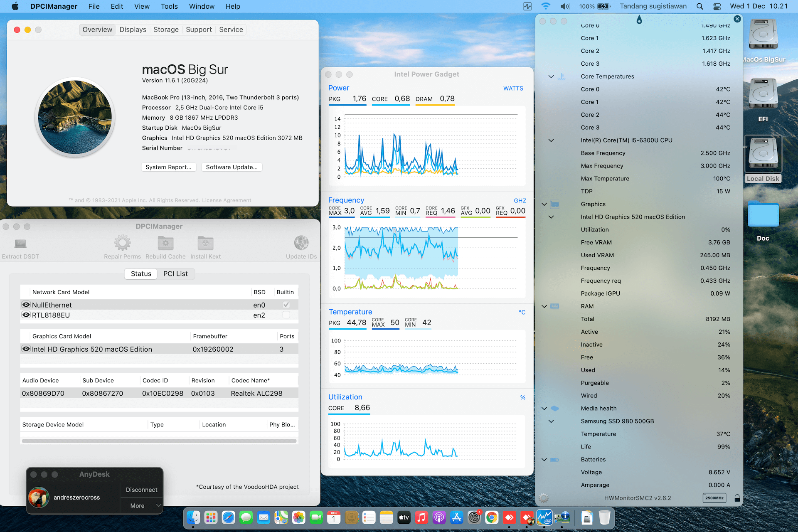
Task: Open the File menu
Action: [94, 6]
